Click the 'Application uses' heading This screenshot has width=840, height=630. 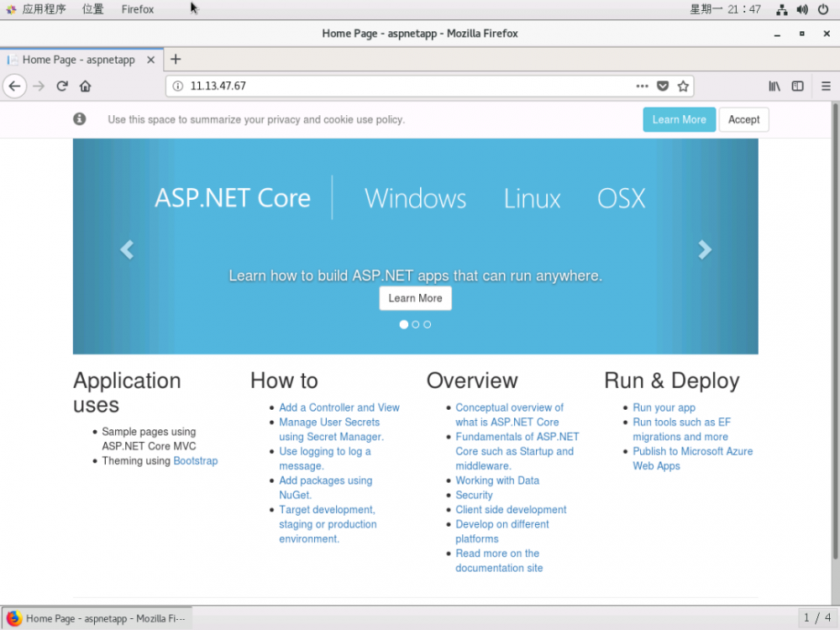click(x=127, y=392)
